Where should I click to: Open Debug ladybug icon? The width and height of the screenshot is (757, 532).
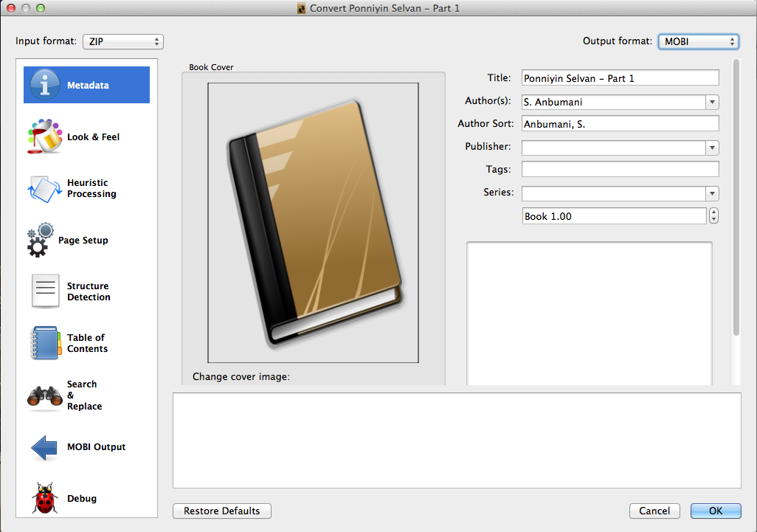click(x=45, y=499)
